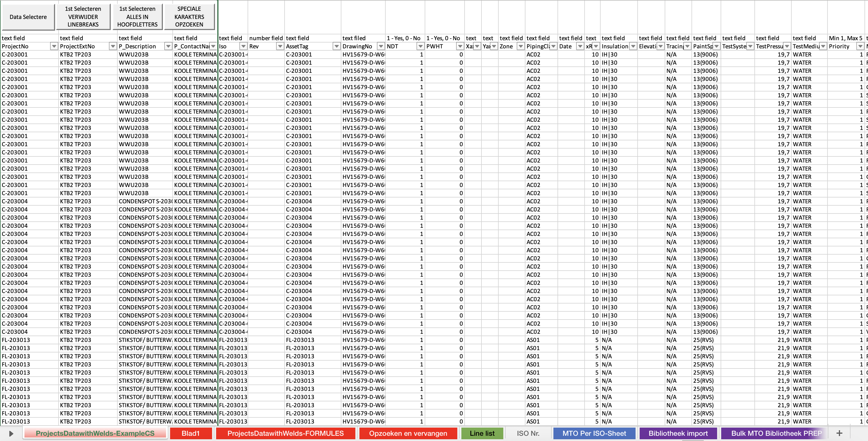Open the NDT column filter

point(420,47)
